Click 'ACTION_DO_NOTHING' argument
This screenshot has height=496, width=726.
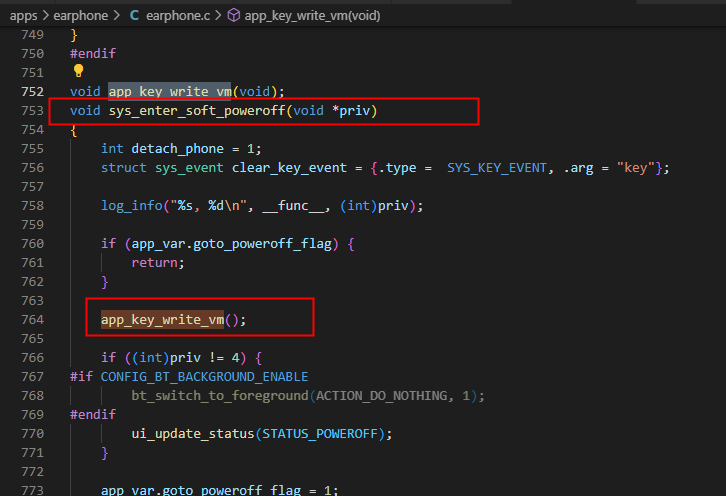tap(382, 396)
